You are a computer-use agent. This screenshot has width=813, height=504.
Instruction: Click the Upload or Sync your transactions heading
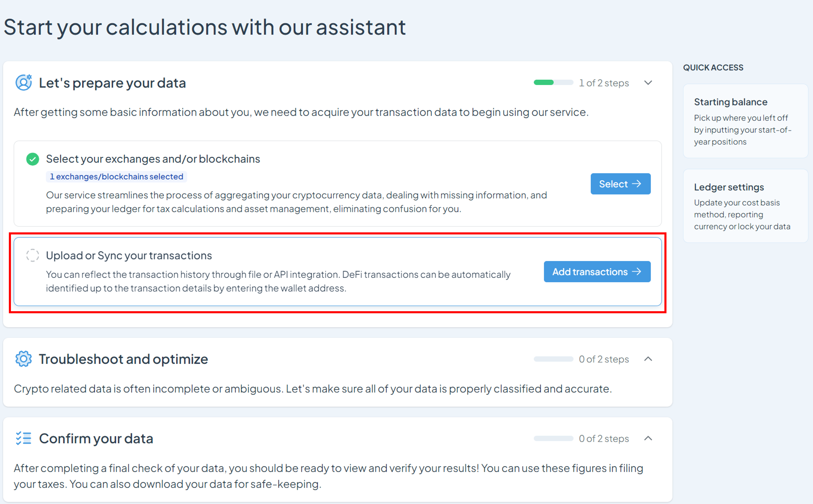(129, 255)
